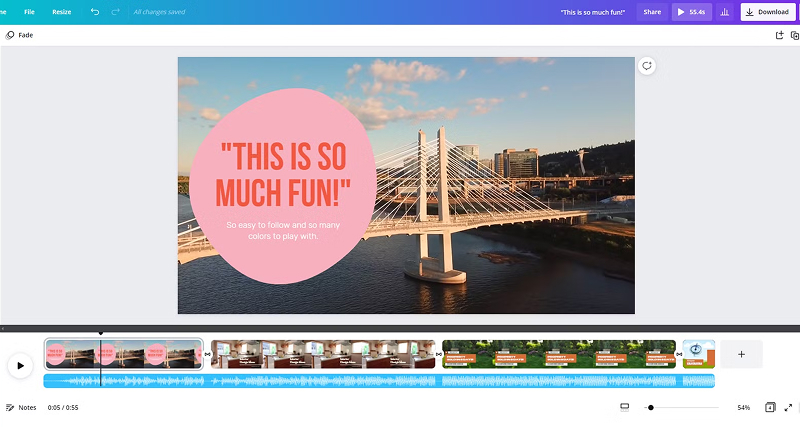Viewport: 800px width, 427px height.
Task: Collapse the timeline with the small arrow
Action: tap(3, 328)
